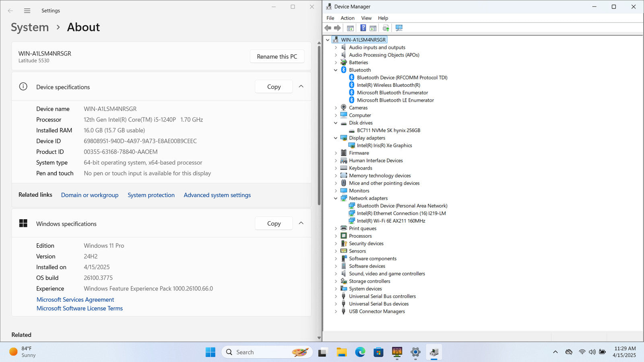
Task: Click System in the Settings breadcrumb
Action: pyautogui.click(x=30, y=27)
